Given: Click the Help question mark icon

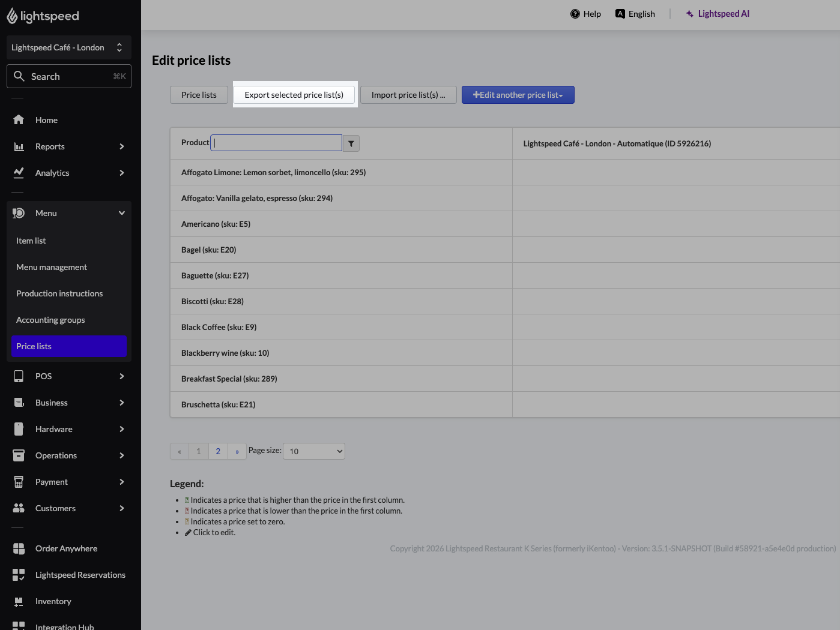Looking at the screenshot, I should point(575,14).
